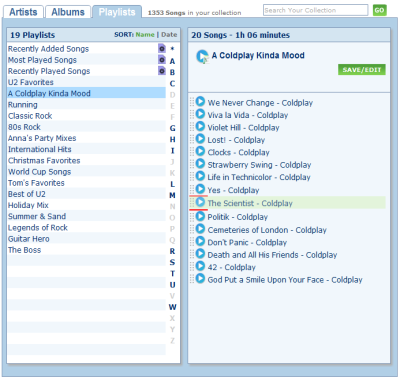Play God Put a Smile Upon Your Face
Image resolution: width=400 pixels, height=380 pixels.
click(200, 278)
